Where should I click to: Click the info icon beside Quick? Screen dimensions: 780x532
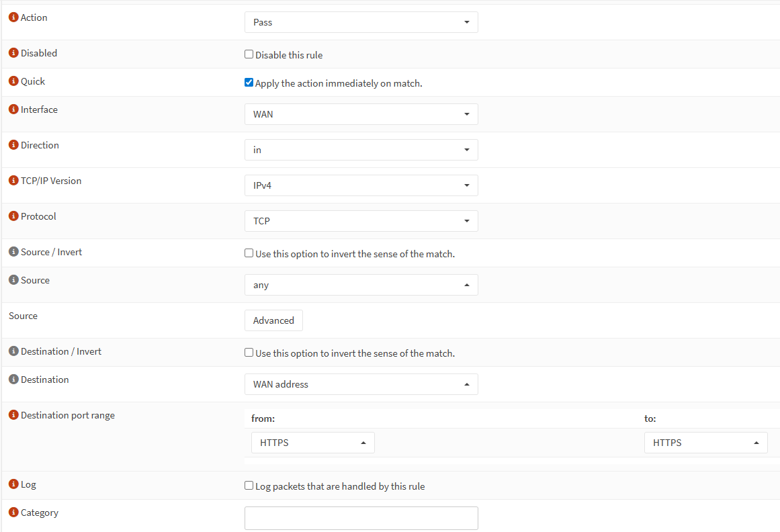pyautogui.click(x=13, y=81)
